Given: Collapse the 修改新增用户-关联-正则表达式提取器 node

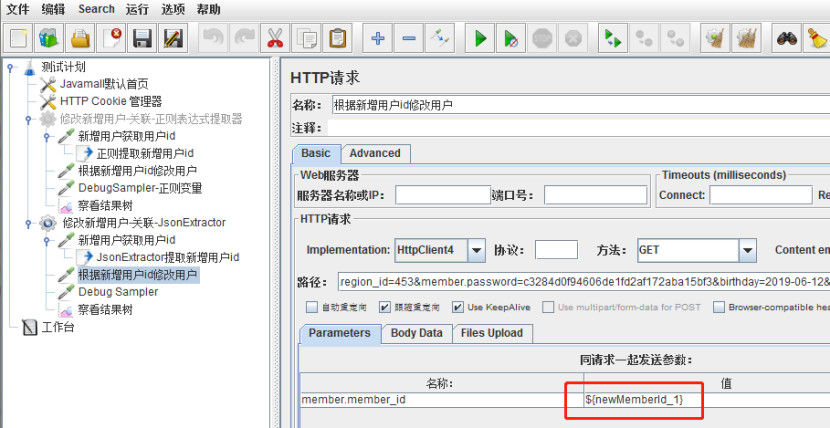Looking at the screenshot, I should pyautogui.click(x=28, y=119).
